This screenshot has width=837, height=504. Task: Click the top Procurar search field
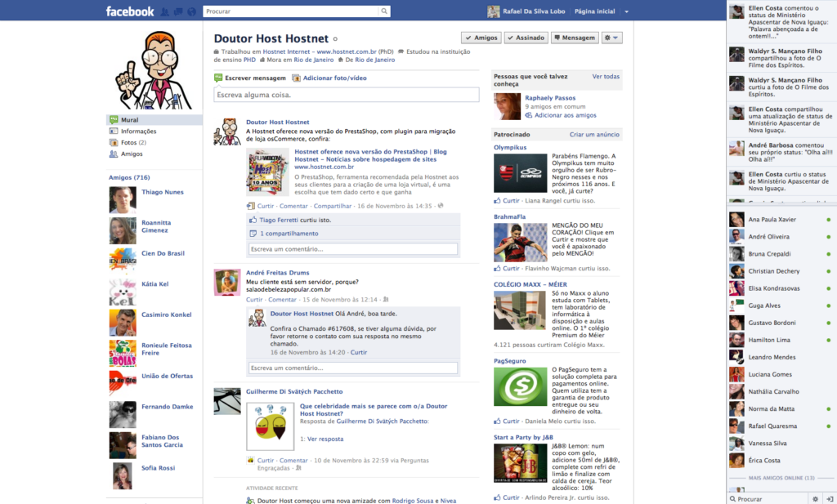coord(291,11)
